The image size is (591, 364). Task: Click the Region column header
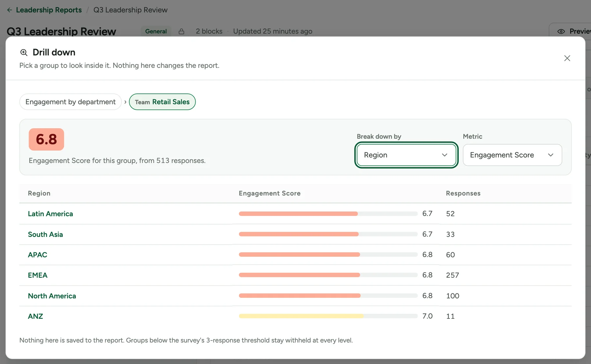click(x=39, y=193)
